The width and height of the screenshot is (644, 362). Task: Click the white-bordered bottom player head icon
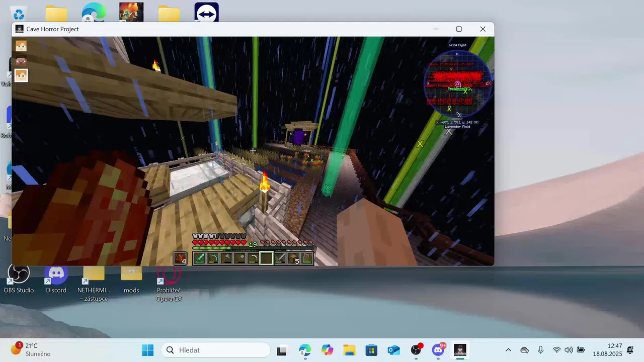pyautogui.click(x=21, y=76)
